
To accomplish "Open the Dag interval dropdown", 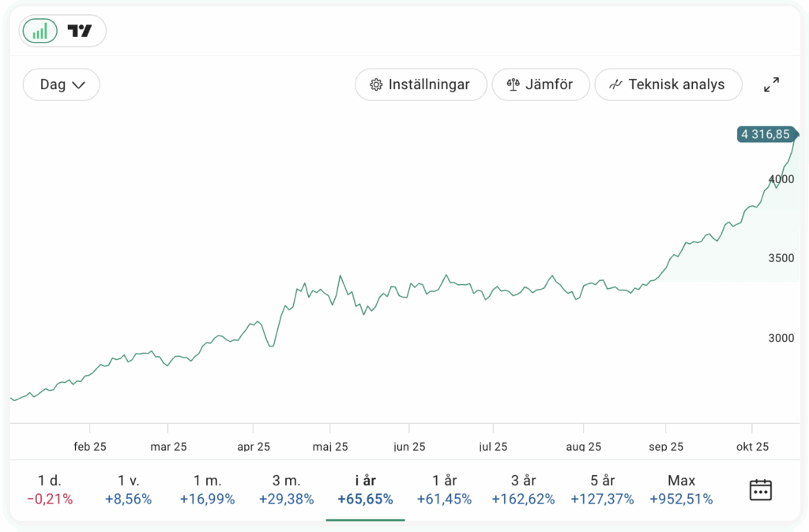I will pyautogui.click(x=62, y=84).
